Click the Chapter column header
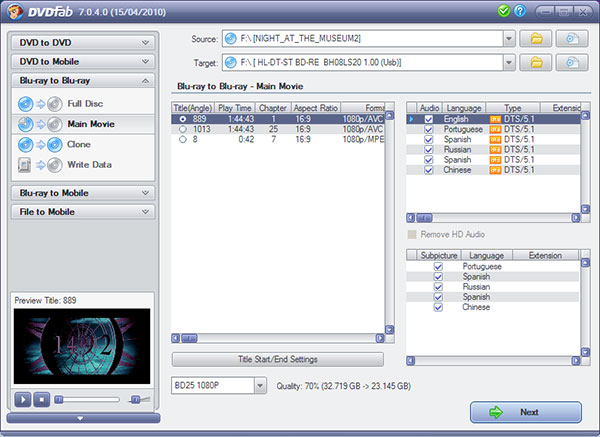Screen dimensions: 600x437 [x=273, y=108]
